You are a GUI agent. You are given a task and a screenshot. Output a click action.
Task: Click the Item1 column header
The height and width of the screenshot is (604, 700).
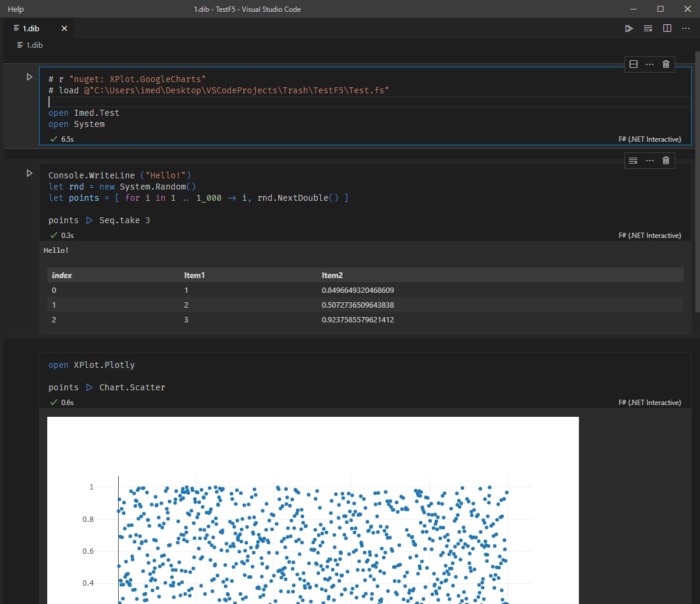[x=194, y=275]
